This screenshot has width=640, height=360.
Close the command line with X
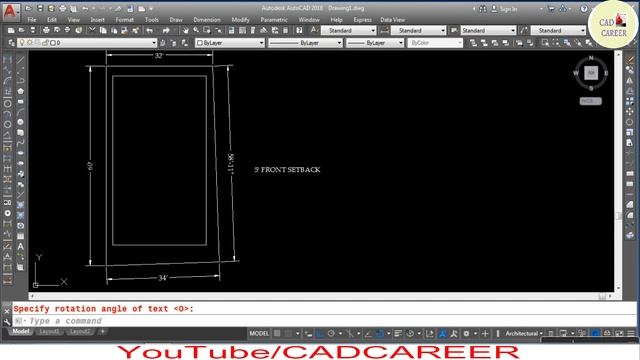[7, 311]
